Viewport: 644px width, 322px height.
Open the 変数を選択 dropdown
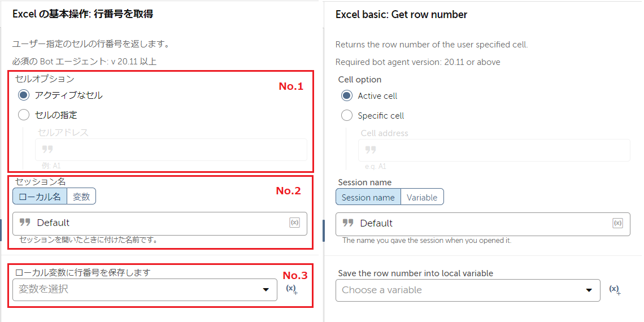(145, 289)
